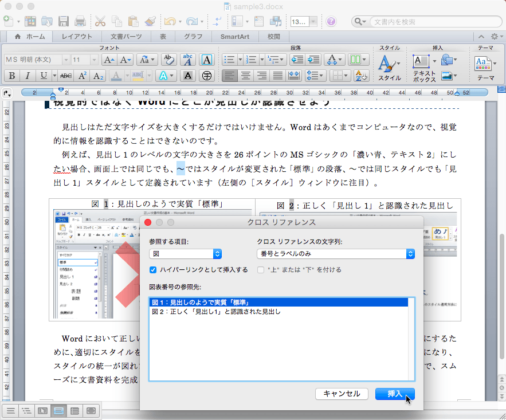Select 図 1：見出しのようで実質「標準」 list entry
This screenshot has width=506, height=420.
pos(279,303)
